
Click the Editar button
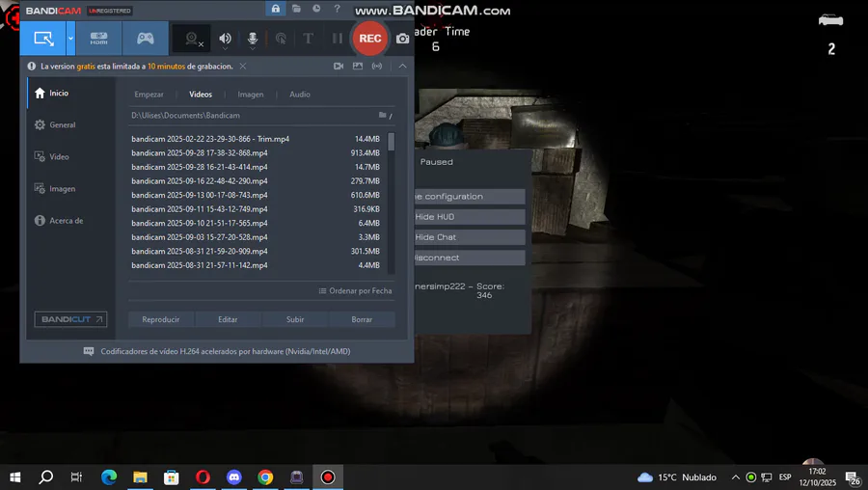coord(228,319)
